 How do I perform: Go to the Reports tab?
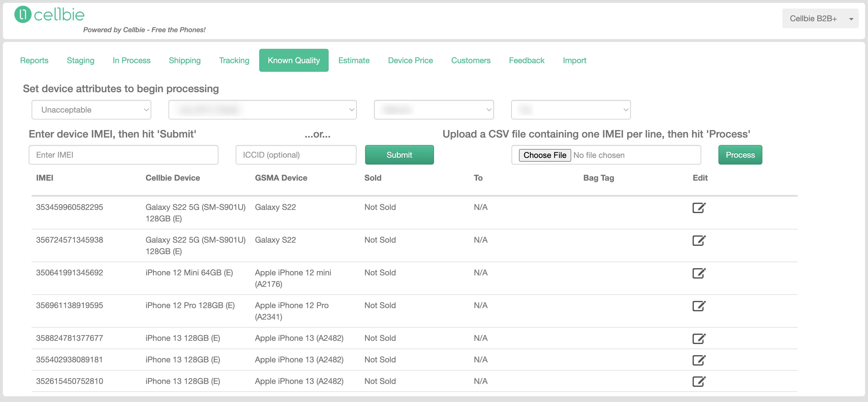(x=34, y=60)
